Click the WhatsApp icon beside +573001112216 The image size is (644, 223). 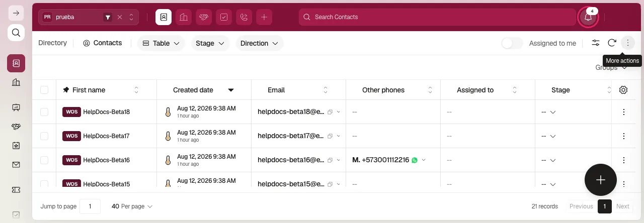415,160
